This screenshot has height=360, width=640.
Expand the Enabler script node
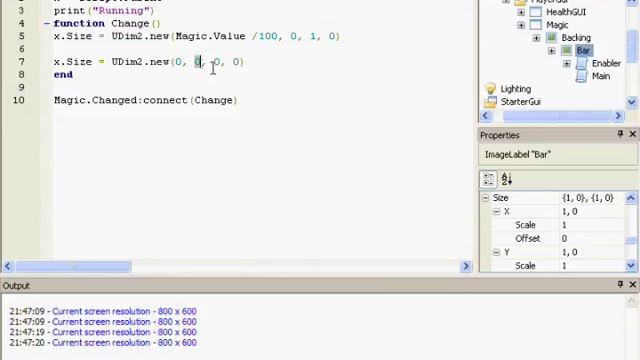(x=567, y=64)
